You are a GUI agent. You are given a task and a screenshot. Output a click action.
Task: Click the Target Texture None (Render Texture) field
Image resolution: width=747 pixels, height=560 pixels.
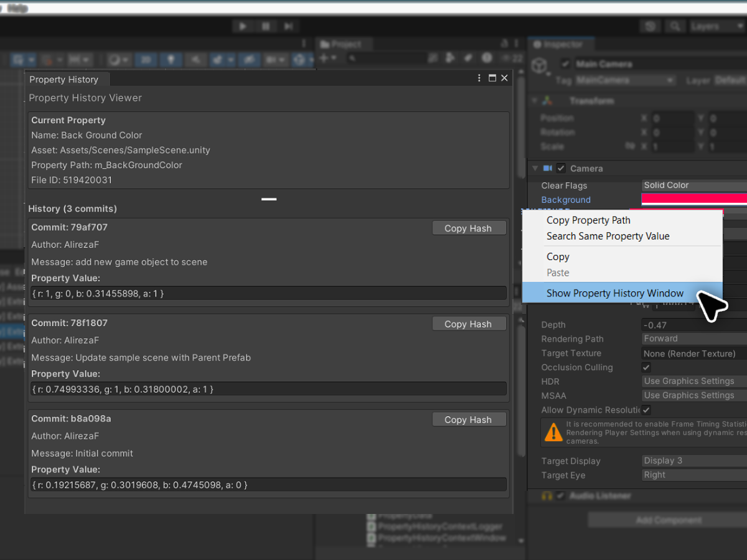(694, 353)
